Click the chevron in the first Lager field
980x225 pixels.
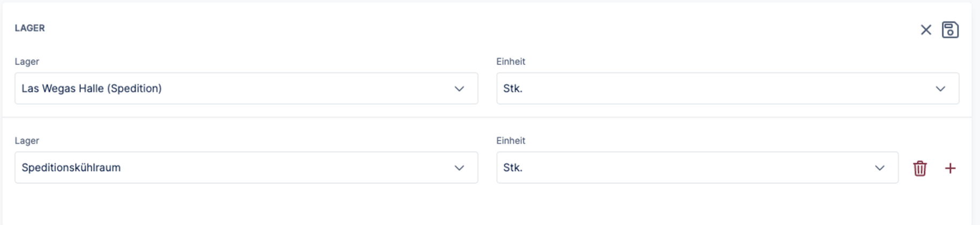point(459,89)
